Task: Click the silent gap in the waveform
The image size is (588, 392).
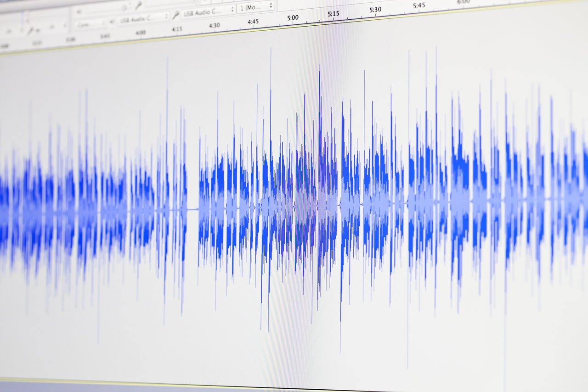Action: tap(193, 209)
